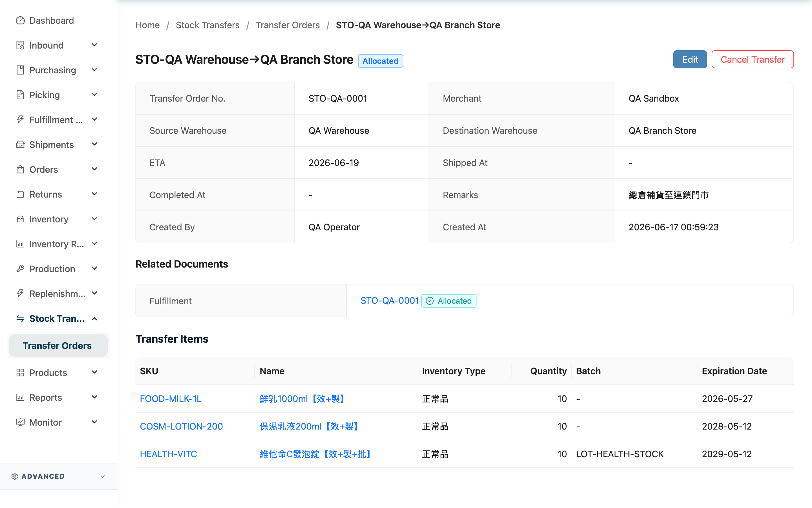The width and height of the screenshot is (812, 508).
Task: Click the Orders bag icon
Action: [x=20, y=170]
